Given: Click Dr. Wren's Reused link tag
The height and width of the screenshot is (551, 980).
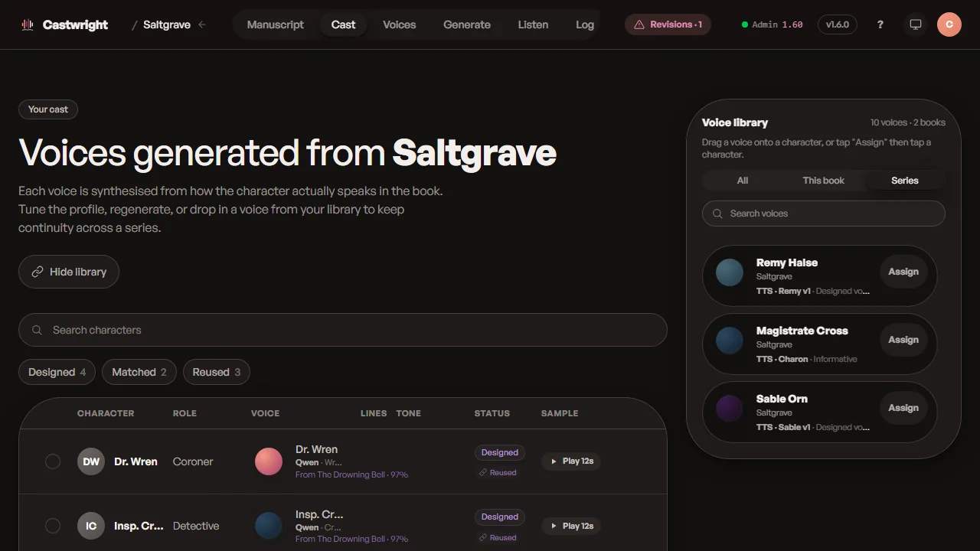Looking at the screenshot, I should click(x=498, y=473).
